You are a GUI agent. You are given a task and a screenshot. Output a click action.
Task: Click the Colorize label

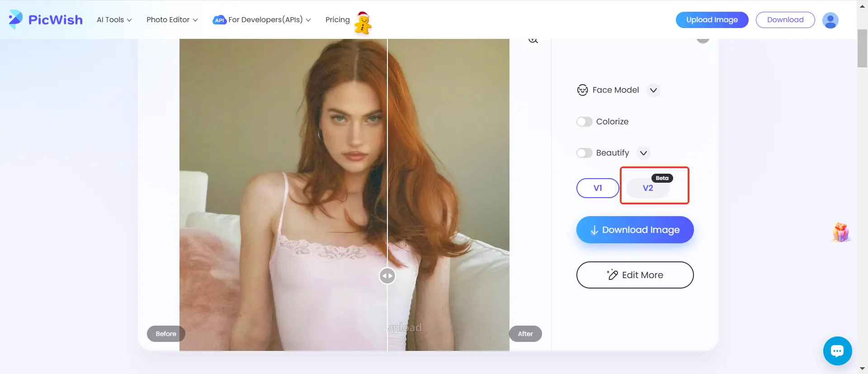(x=612, y=122)
